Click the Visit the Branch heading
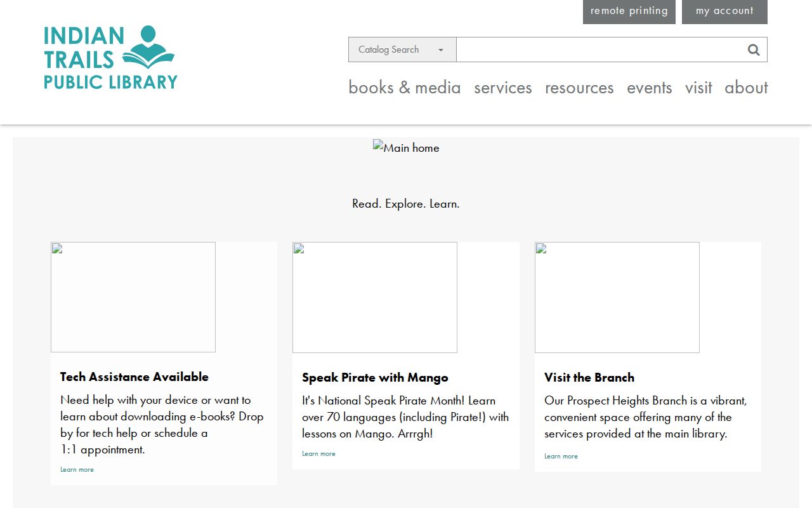The width and height of the screenshot is (812, 508). tap(589, 377)
